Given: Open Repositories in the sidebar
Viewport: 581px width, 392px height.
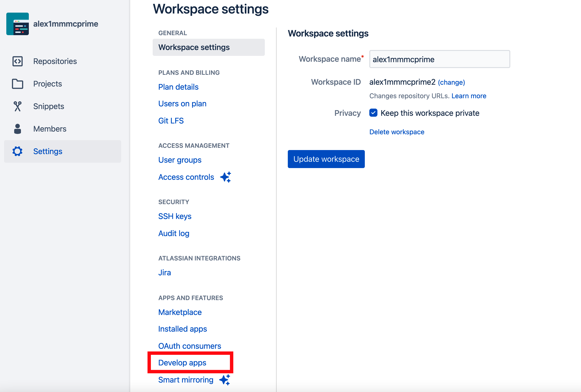Looking at the screenshot, I should (x=62, y=61).
